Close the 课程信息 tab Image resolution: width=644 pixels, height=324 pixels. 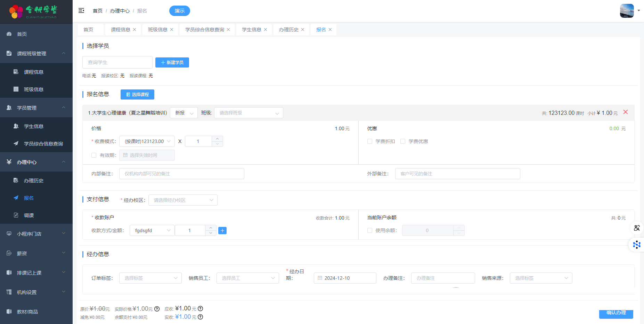click(x=134, y=30)
